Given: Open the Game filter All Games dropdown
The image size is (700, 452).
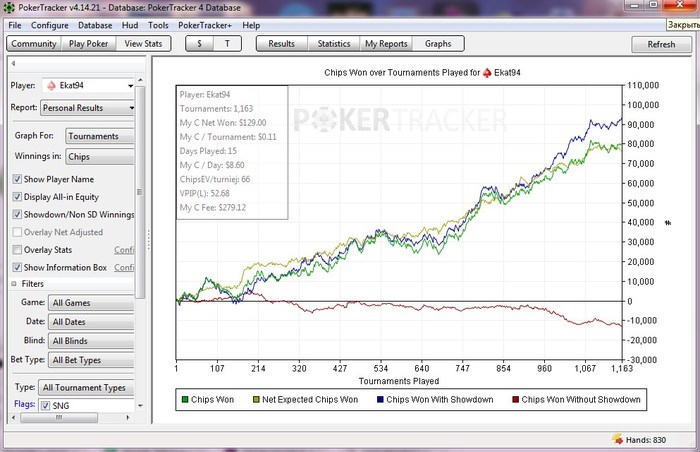Looking at the screenshot, I should click(x=91, y=303).
